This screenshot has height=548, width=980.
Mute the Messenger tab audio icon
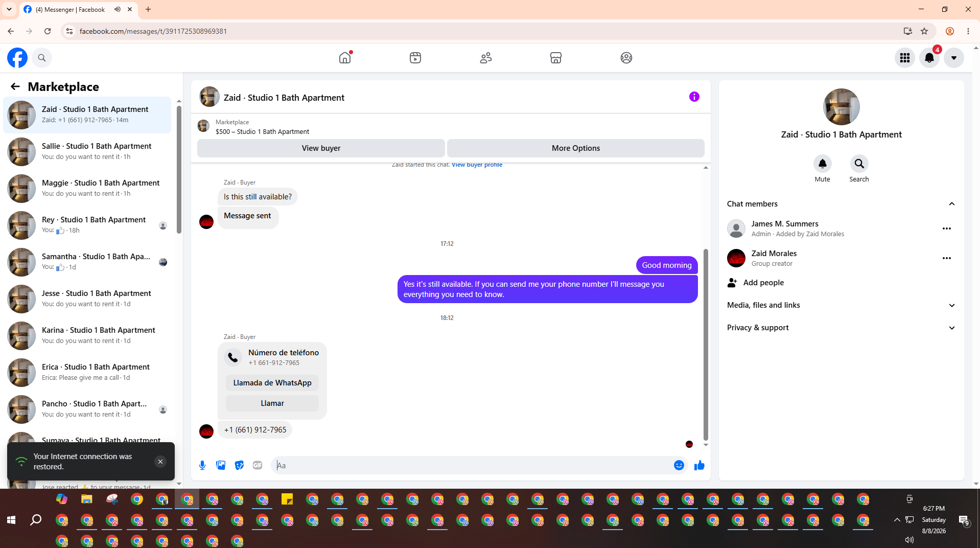(x=118, y=9)
